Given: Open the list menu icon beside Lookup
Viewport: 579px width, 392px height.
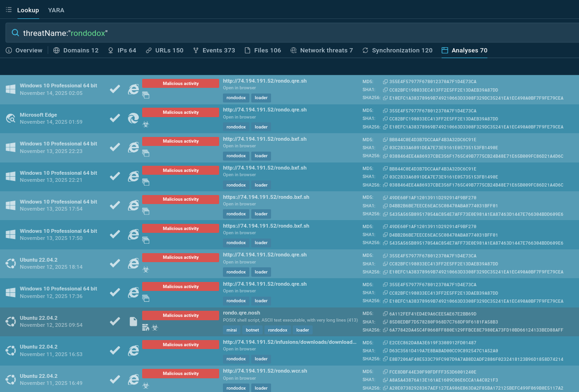Looking at the screenshot, I should coord(9,10).
